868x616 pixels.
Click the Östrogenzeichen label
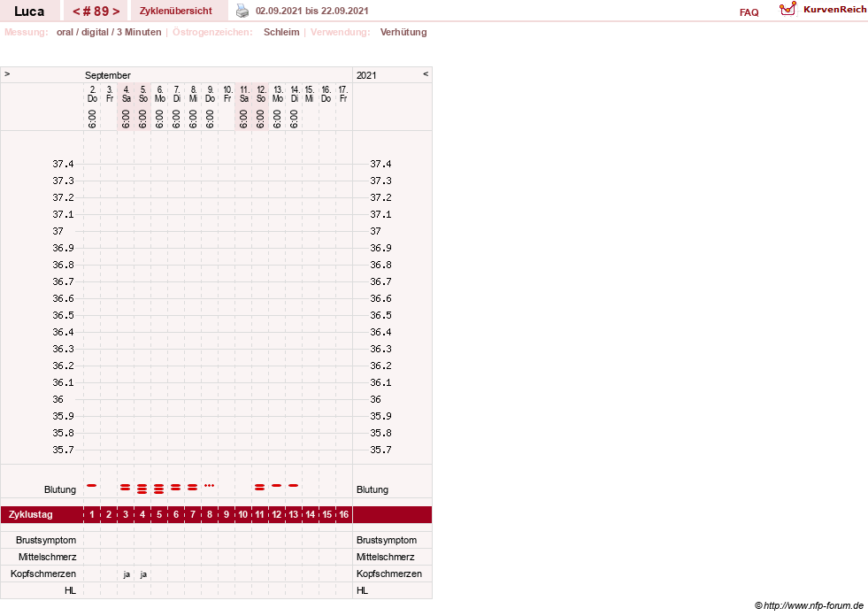212,32
